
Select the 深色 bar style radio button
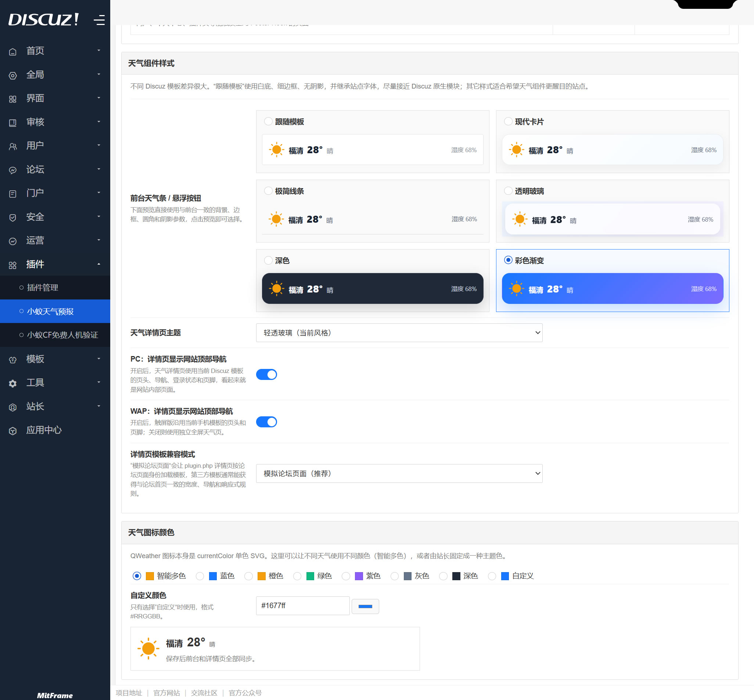click(268, 260)
